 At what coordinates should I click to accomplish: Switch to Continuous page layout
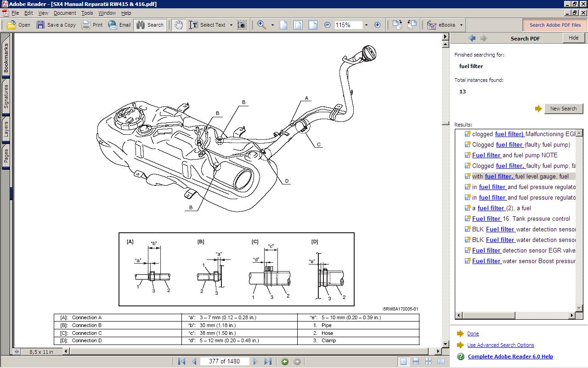click(x=416, y=362)
